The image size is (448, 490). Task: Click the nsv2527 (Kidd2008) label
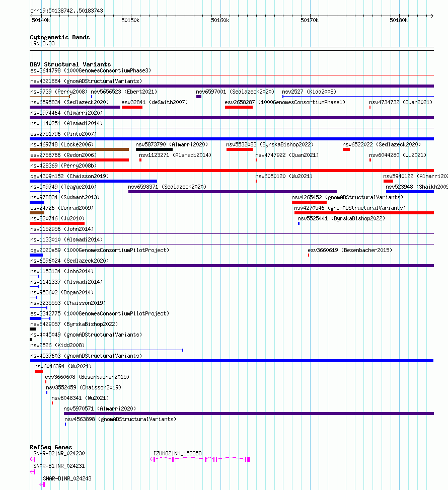[x=309, y=92]
